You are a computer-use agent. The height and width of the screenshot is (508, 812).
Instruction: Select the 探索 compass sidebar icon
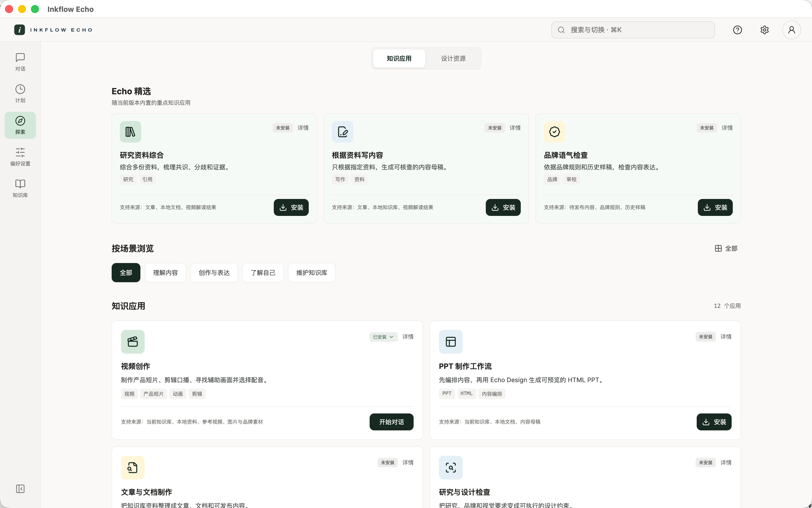click(x=20, y=125)
